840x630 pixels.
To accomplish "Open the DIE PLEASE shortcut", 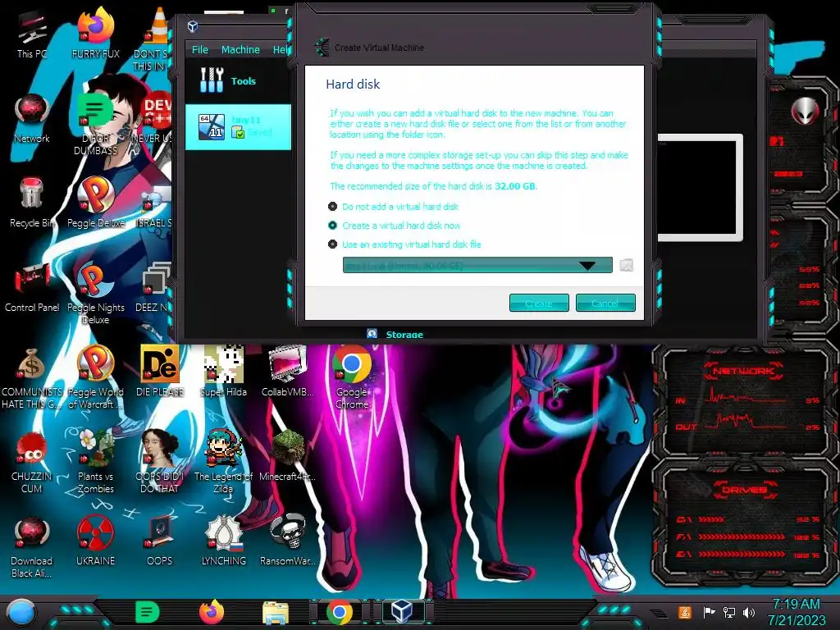I will pos(160,372).
